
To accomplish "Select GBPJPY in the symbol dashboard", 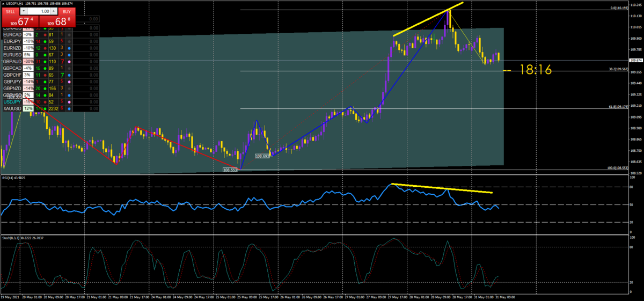I will click(x=12, y=82).
